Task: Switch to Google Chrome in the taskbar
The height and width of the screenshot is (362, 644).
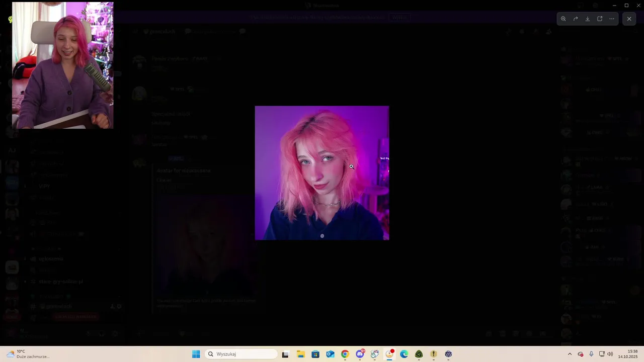Action: pos(345,354)
